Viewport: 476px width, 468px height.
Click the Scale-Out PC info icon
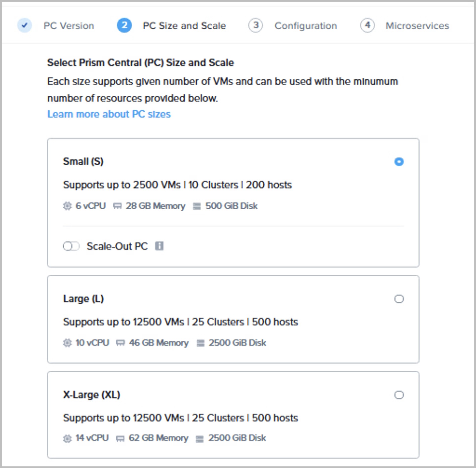point(159,246)
